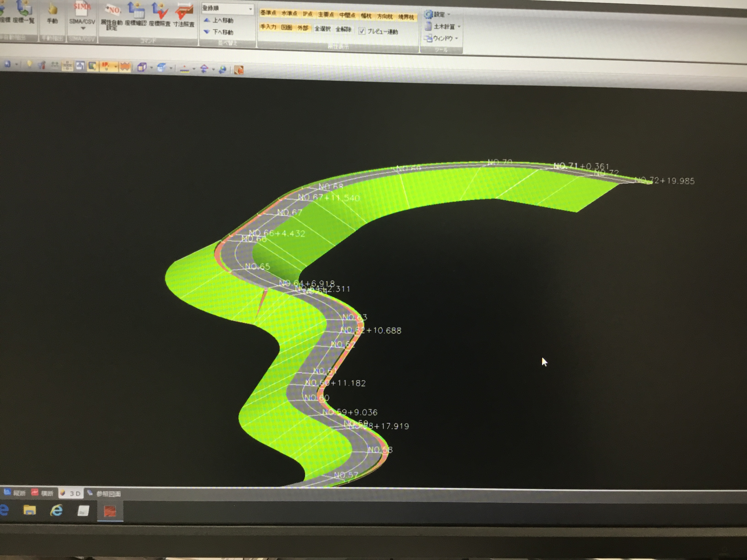The image size is (747, 560).
Task: Open the 土木計算 civil calculation dropdown
Action: click(x=443, y=26)
